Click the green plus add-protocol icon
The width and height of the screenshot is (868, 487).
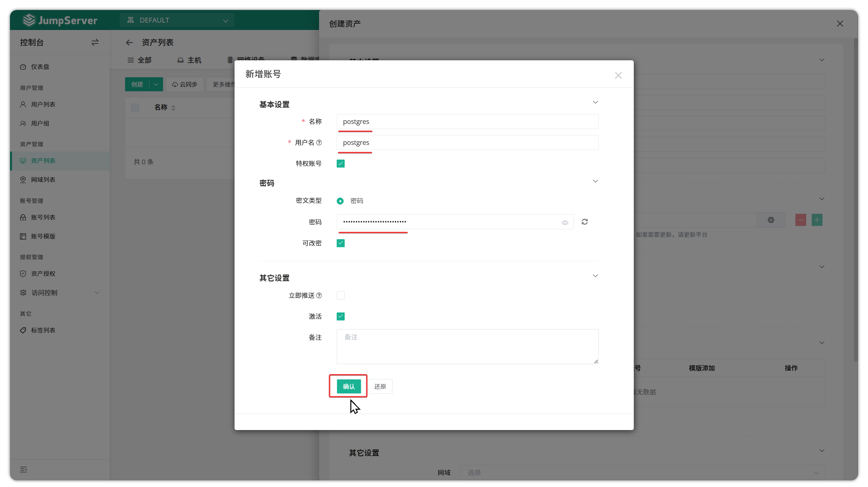point(817,220)
